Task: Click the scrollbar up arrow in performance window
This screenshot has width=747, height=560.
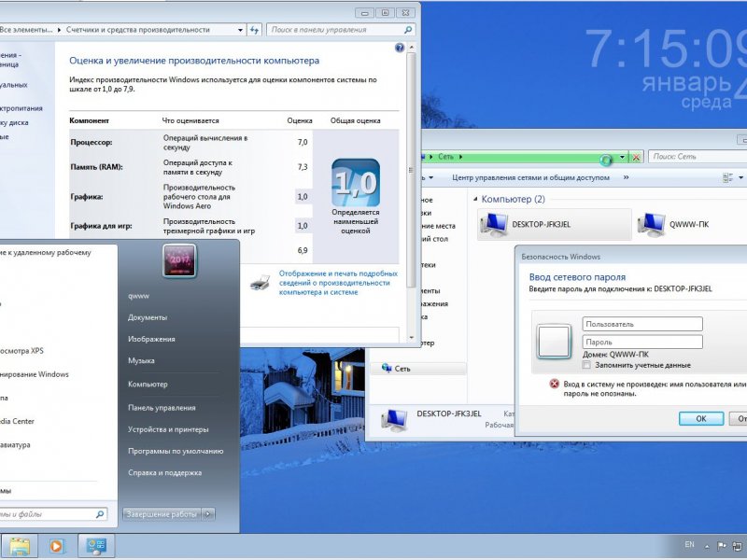Action: [x=412, y=48]
